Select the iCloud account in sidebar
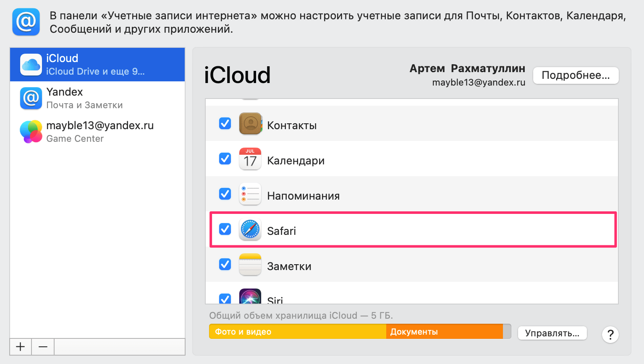Screen dimensions: 644x364 [x=97, y=65]
